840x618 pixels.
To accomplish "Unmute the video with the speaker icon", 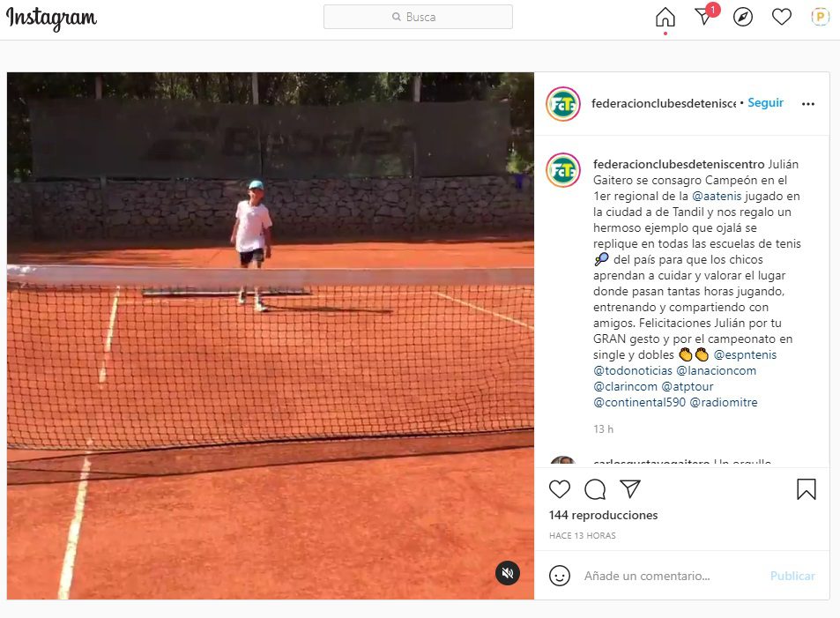I will click(x=507, y=573).
